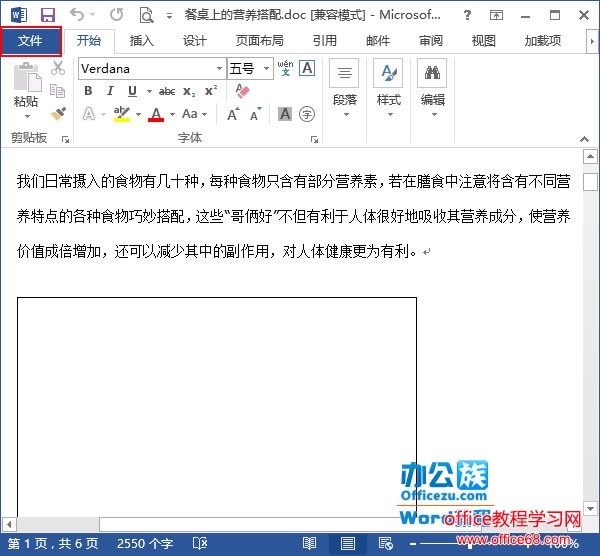Toggle Superscript formatting

coord(211,91)
